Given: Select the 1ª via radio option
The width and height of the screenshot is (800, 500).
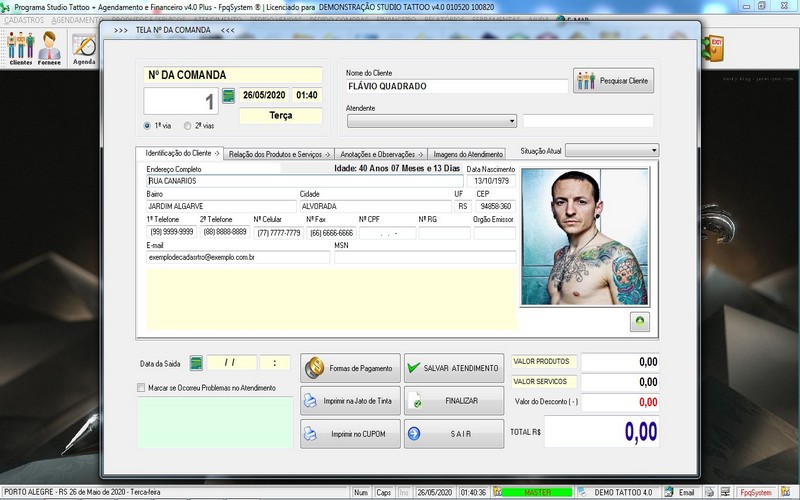Looking at the screenshot, I should click(x=147, y=126).
